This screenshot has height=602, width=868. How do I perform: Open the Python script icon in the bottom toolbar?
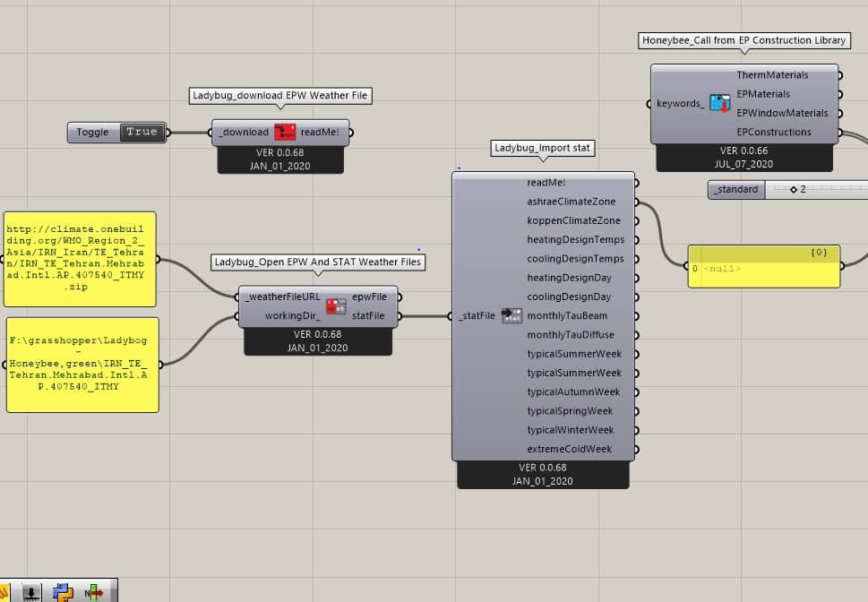pyautogui.click(x=63, y=592)
